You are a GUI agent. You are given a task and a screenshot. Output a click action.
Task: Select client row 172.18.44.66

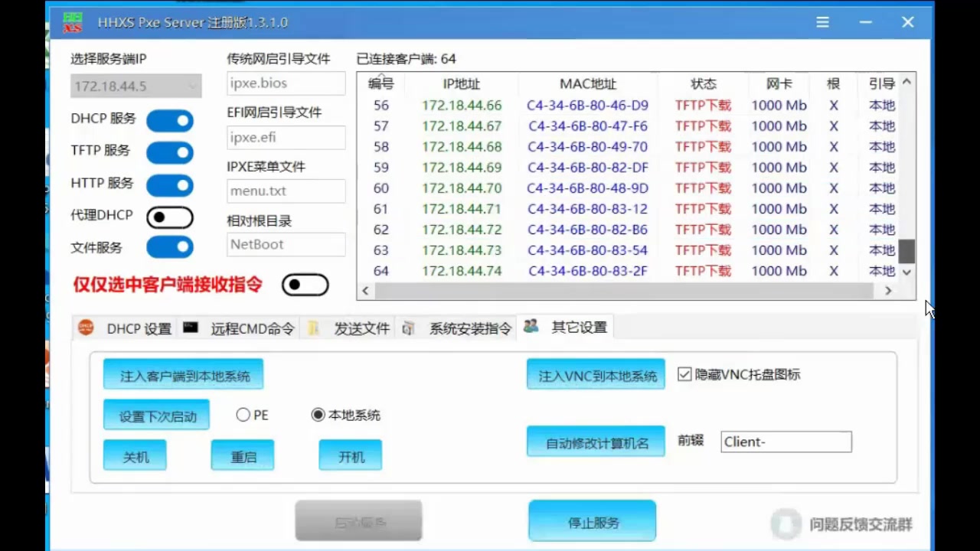point(628,106)
